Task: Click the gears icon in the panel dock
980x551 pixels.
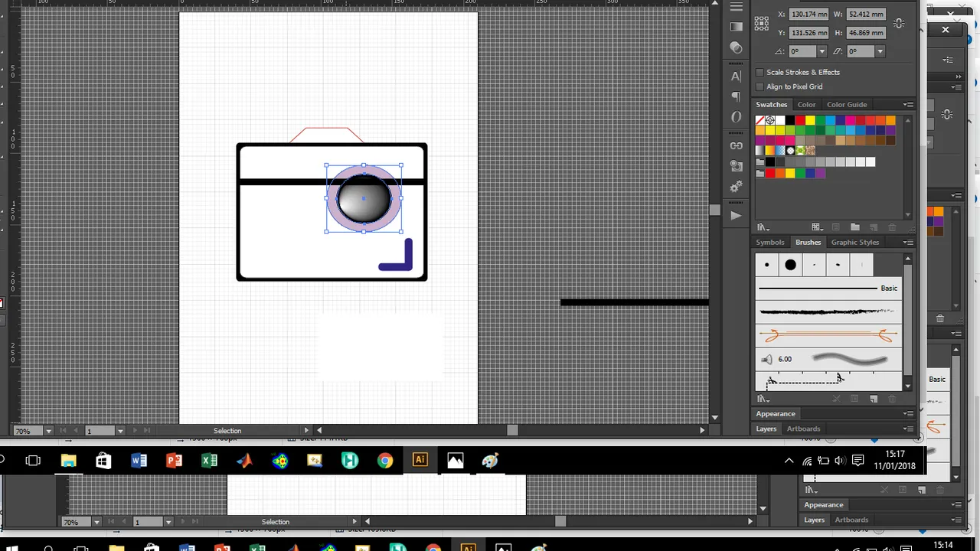Action: pos(736,187)
